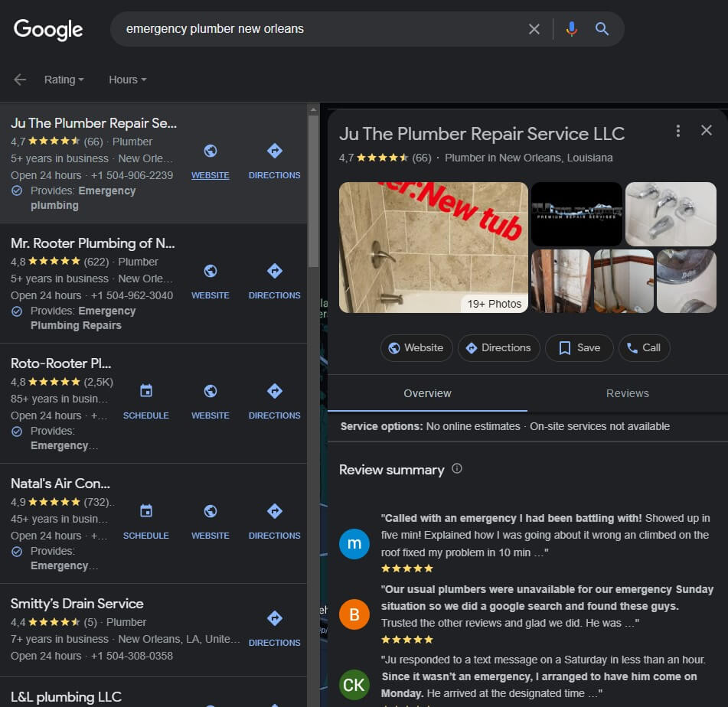Click the review summary info icon

(x=457, y=469)
